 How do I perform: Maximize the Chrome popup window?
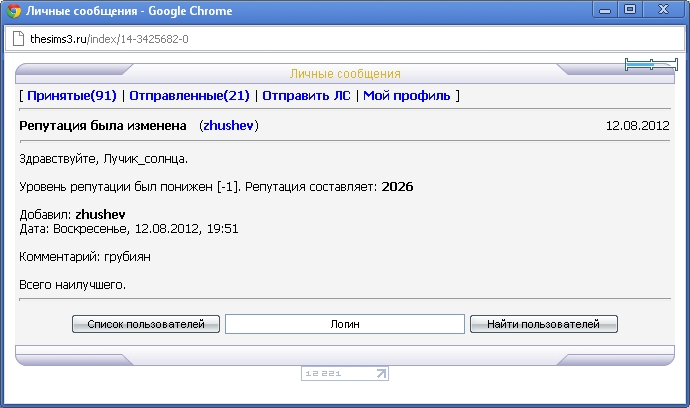(x=630, y=10)
